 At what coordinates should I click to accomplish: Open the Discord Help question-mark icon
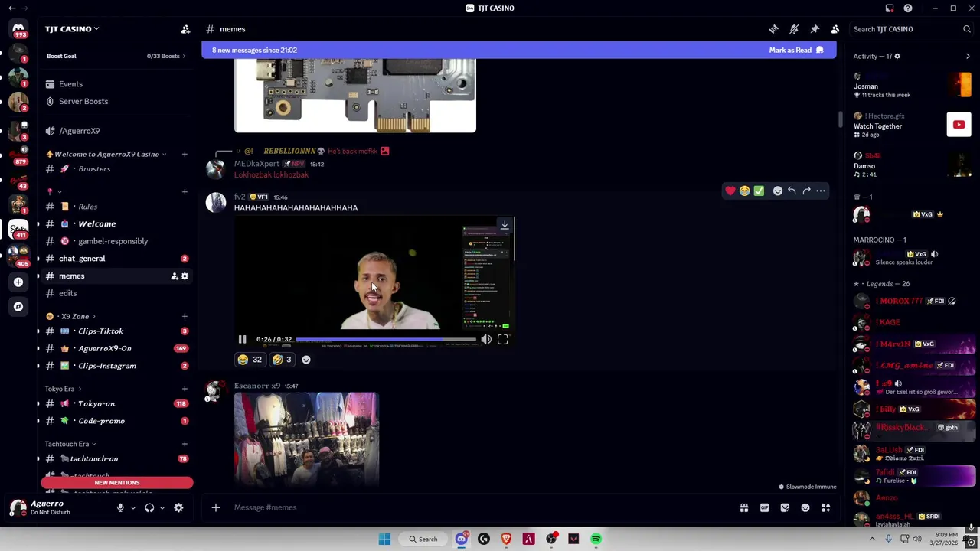(908, 8)
